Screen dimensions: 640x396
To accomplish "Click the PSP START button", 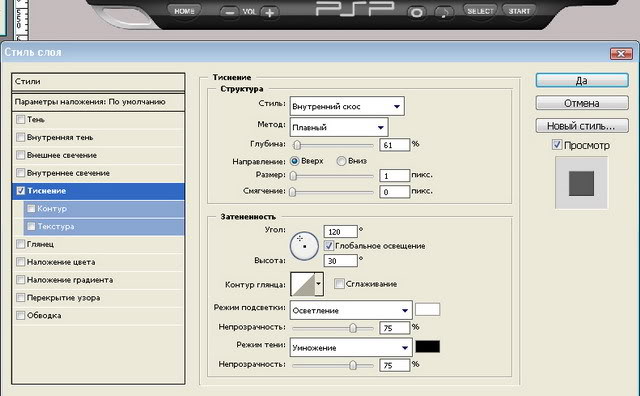I will coord(519,11).
